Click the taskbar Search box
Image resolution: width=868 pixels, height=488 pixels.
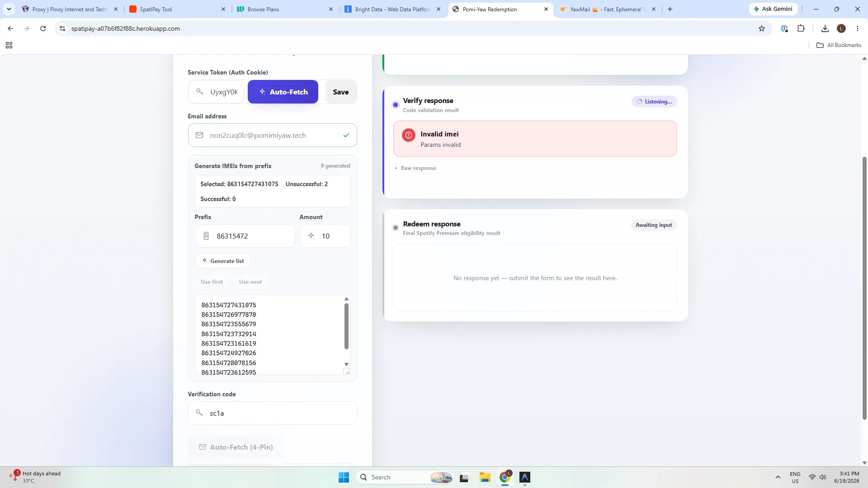coord(405,477)
